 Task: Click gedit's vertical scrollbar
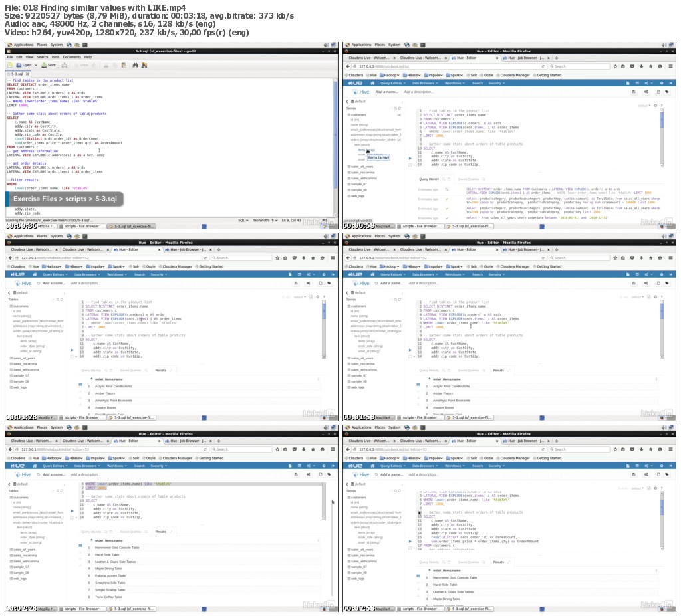(335, 147)
